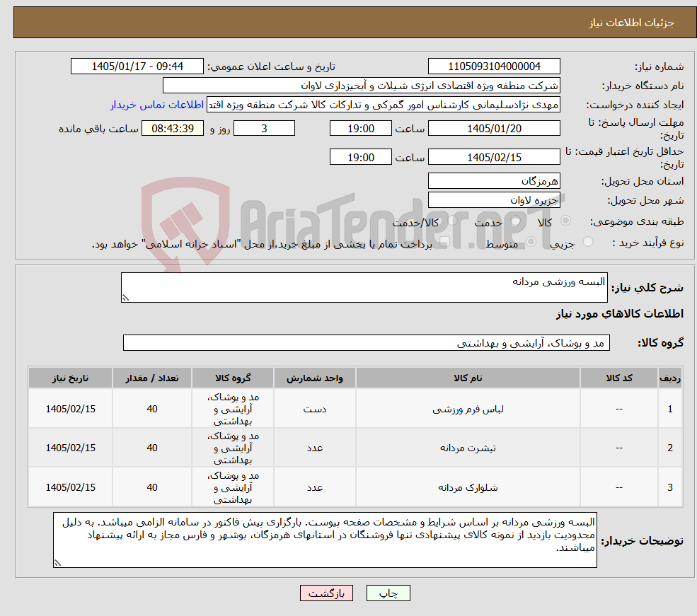
Task: Click the ردیف column header
Action: pyautogui.click(x=670, y=378)
